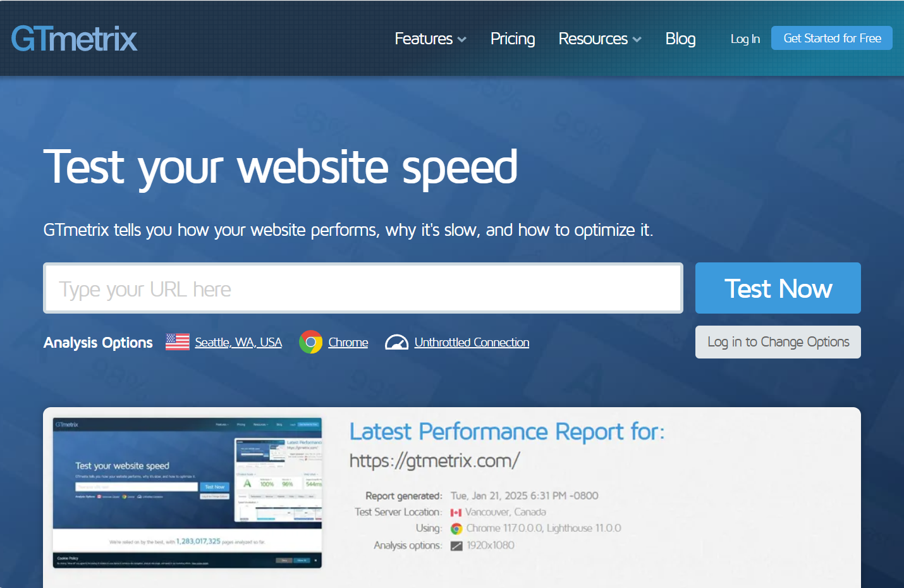Open the Pricing page
Screen dimensions: 904x588
tap(512, 39)
